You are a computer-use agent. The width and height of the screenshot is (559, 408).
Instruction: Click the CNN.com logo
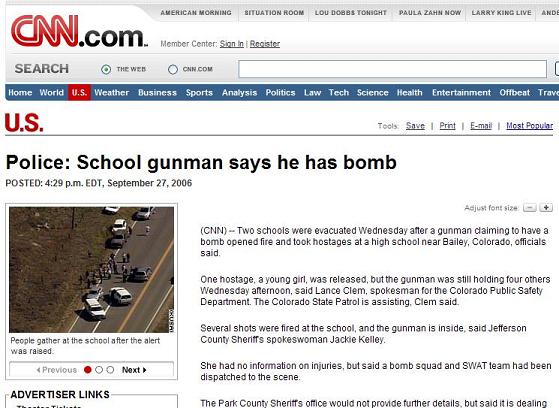click(x=79, y=31)
